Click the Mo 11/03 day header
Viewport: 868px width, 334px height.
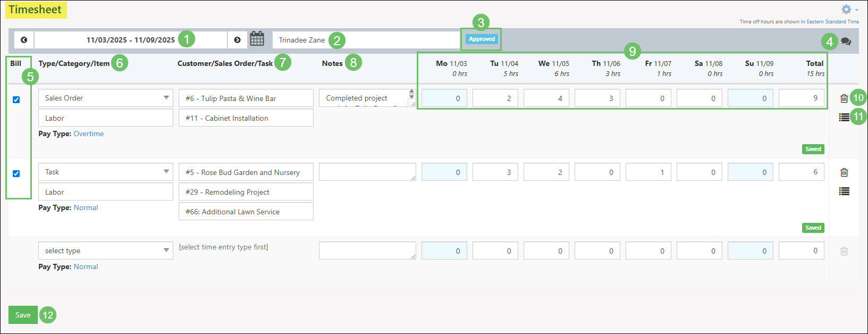(451, 63)
